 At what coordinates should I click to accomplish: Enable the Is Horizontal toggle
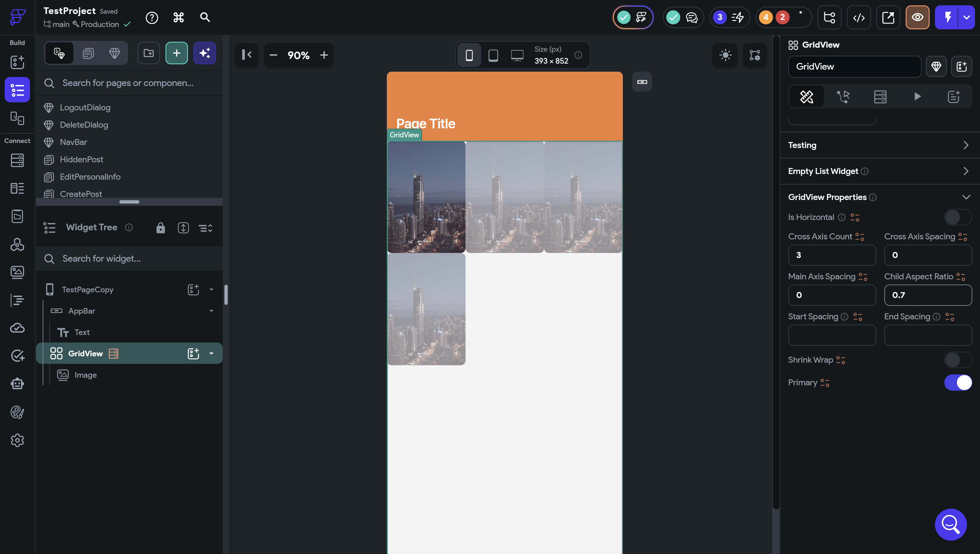pos(958,217)
